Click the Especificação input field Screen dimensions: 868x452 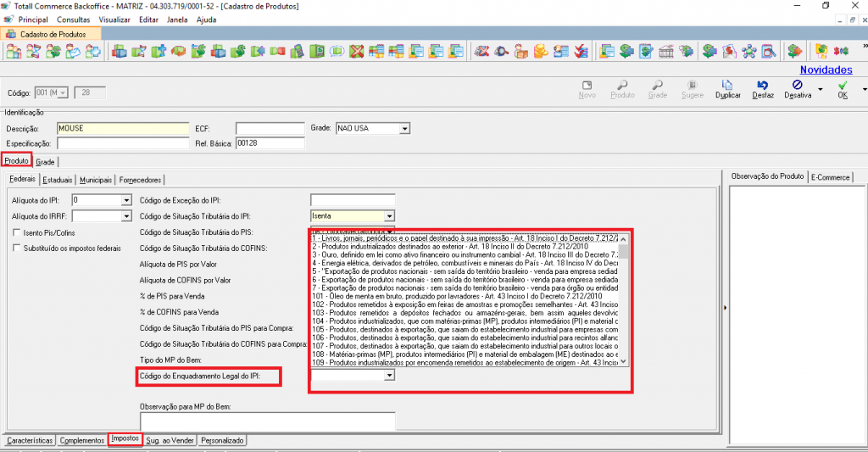coord(123,143)
